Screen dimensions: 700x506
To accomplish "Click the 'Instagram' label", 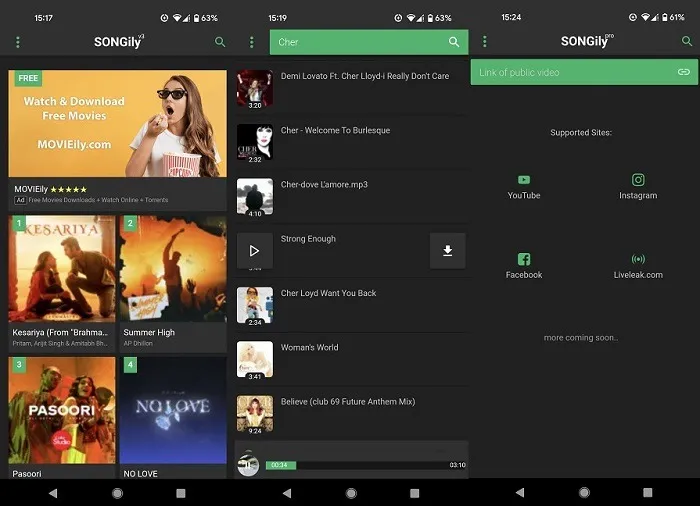I will coord(638,196).
